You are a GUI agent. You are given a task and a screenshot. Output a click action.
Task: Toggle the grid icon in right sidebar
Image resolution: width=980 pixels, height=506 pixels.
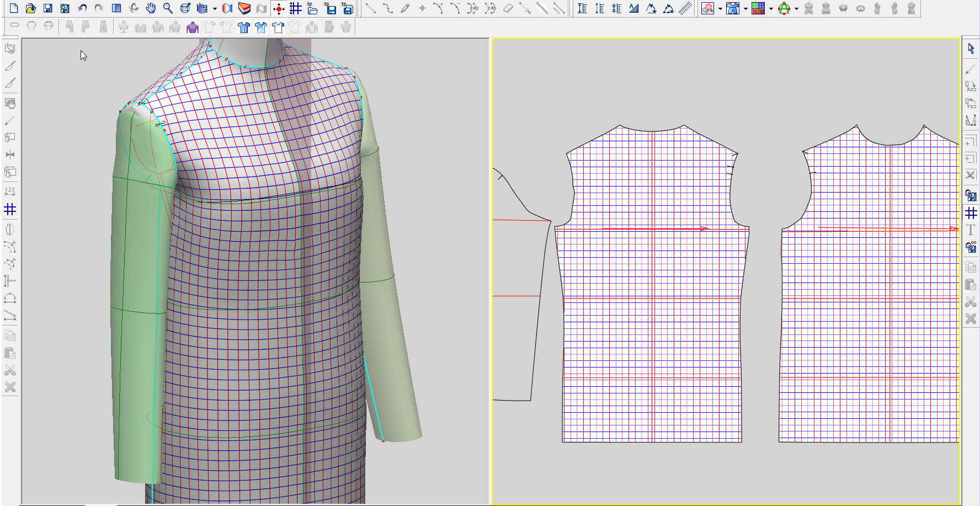(x=971, y=213)
